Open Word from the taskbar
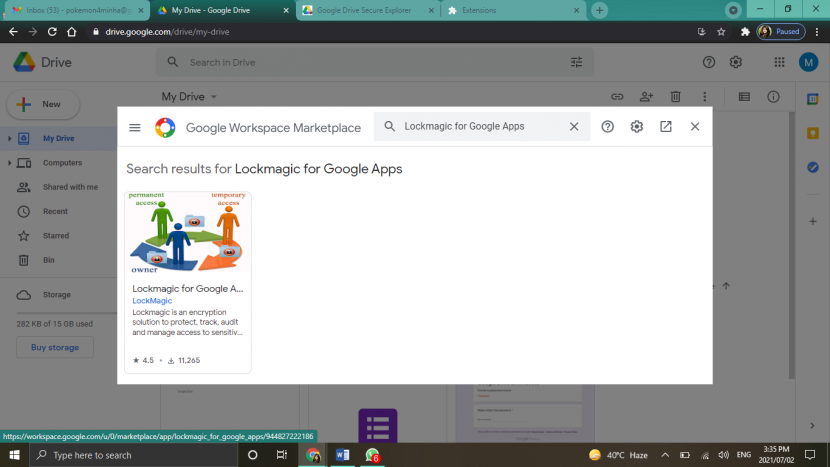This screenshot has height=467, width=830. [342, 455]
